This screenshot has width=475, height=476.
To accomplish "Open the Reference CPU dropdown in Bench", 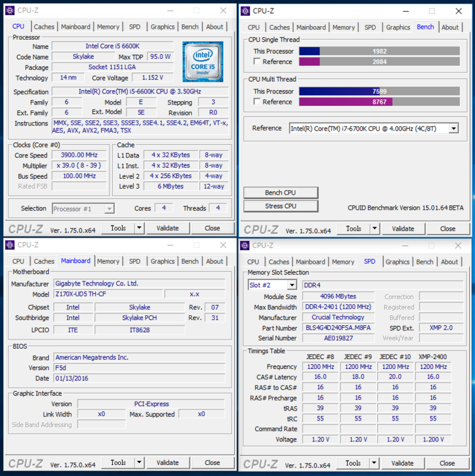I will click(453, 129).
